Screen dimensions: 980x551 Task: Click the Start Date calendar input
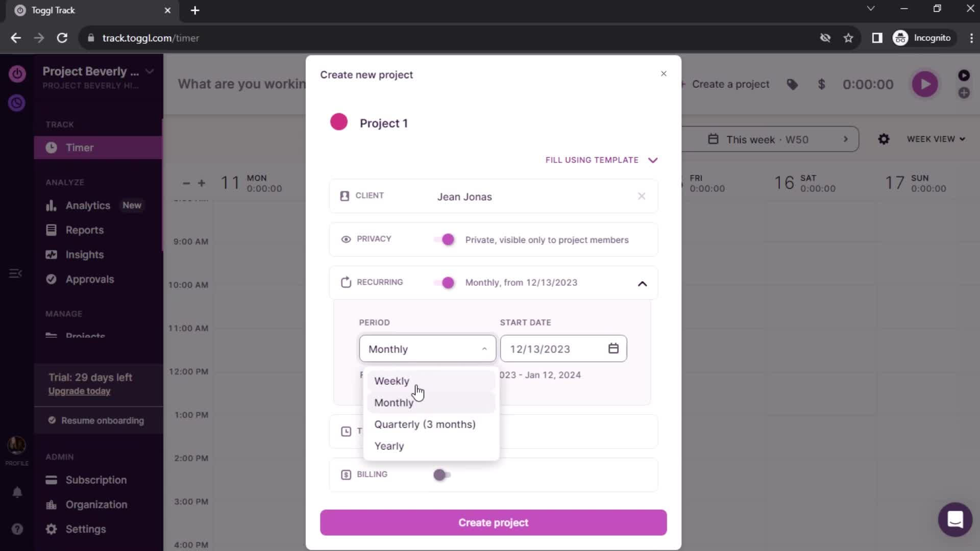(x=562, y=348)
